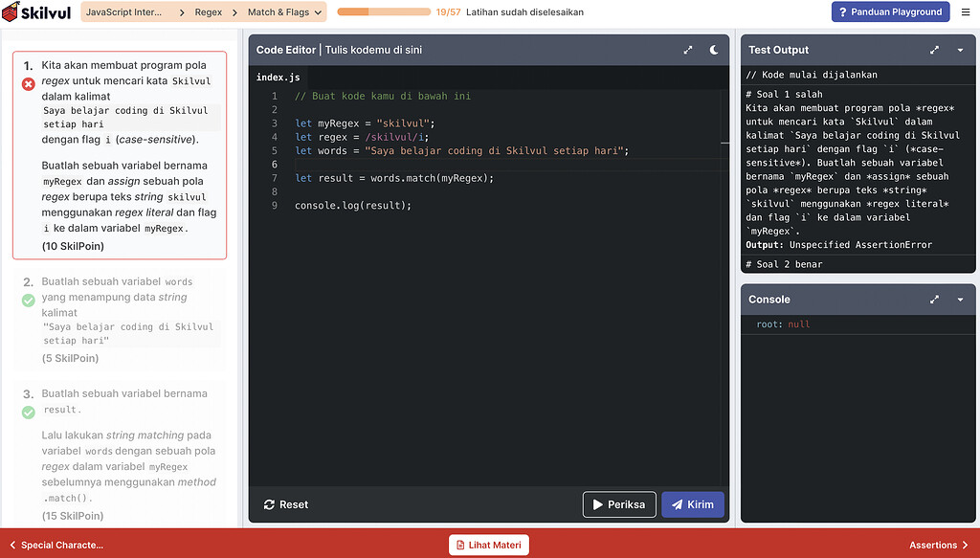Viewport: 980px width, 558px height.
Task: Expand the Test Output panel fullscreen
Action: (x=935, y=50)
